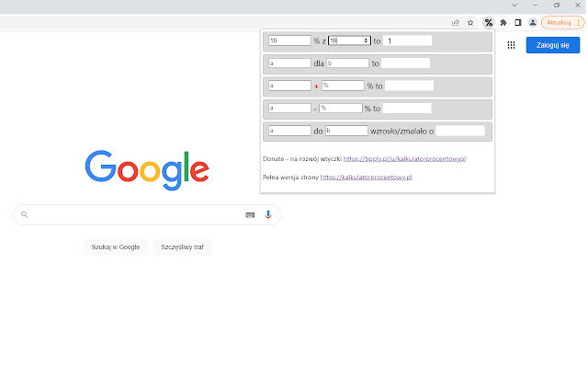Viewport: 588px width, 368px height.
Task: Open the Extensions puzzle icon
Action: click(x=503, y=22)
